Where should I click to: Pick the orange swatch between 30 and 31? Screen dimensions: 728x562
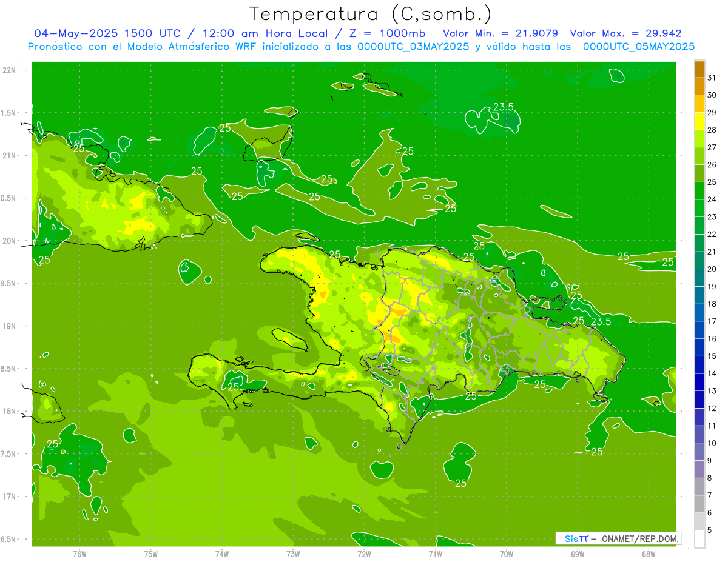click(x=699, y=87)
